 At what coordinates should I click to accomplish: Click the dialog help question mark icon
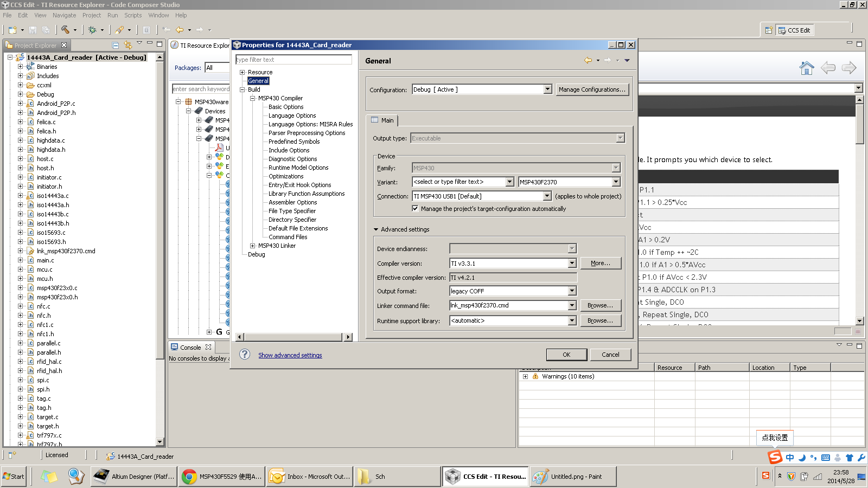pos(245,354)
